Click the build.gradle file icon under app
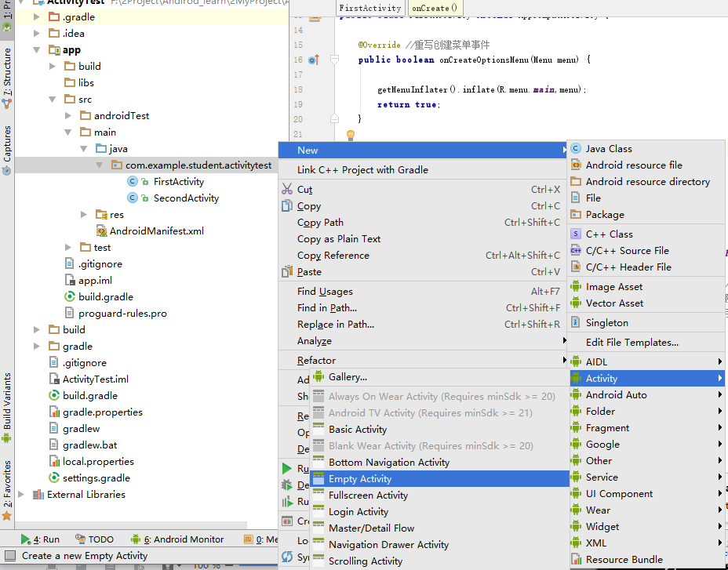 [70, 297]
